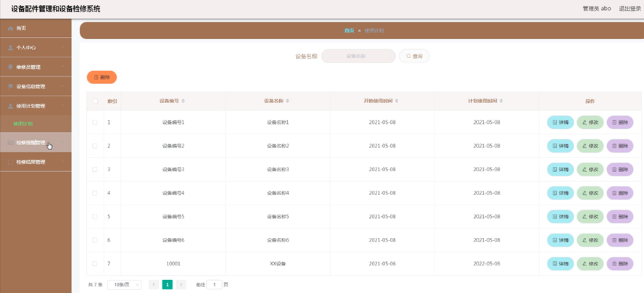Viewport: 644px width, 293px height.
Task: Sort by 计划使用时间 column arrows
Action: (501, 102)
